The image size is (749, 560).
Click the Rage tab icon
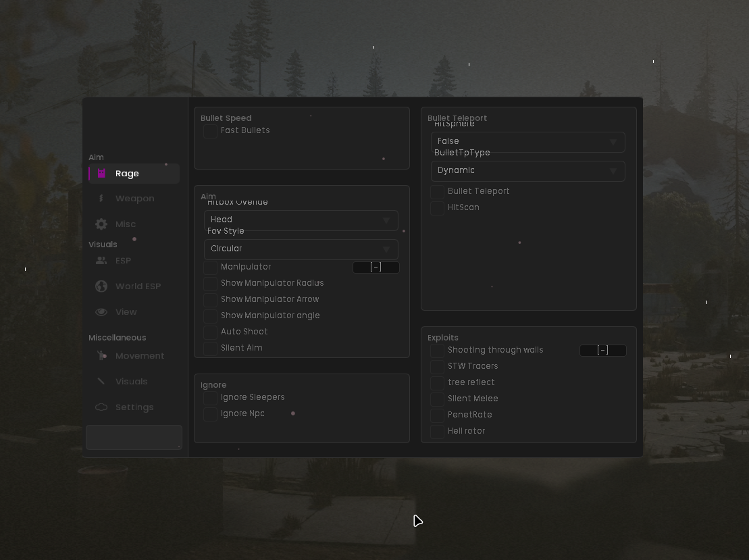101,174
